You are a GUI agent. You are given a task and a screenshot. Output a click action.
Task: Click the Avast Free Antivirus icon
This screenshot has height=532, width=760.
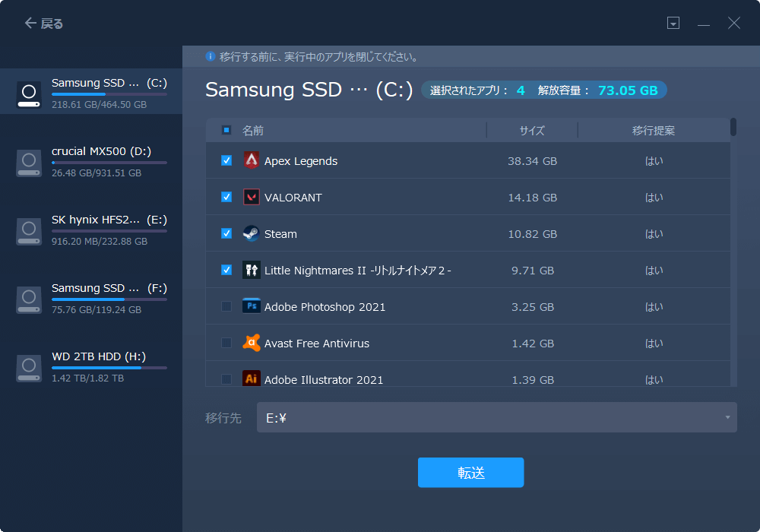[251, 343]
